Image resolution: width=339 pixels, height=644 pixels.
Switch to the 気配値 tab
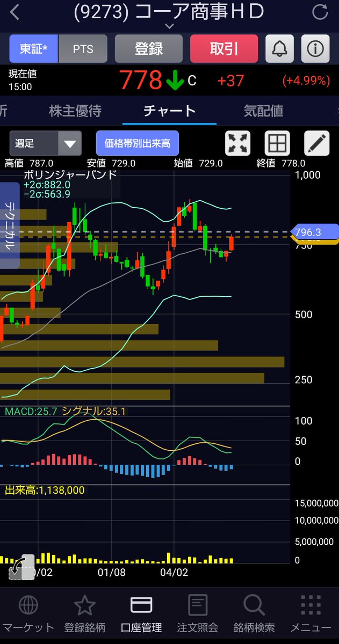pyautogui.click(x=263, y=111)
